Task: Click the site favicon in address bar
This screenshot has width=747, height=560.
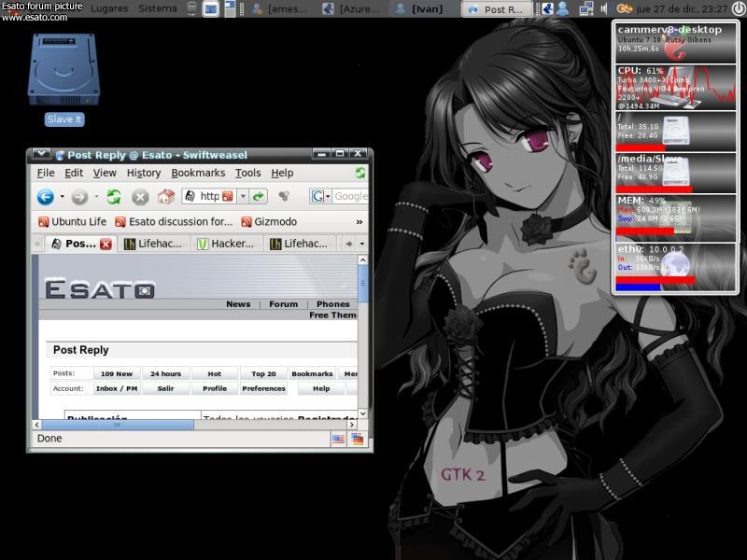Action: (190, 196)
